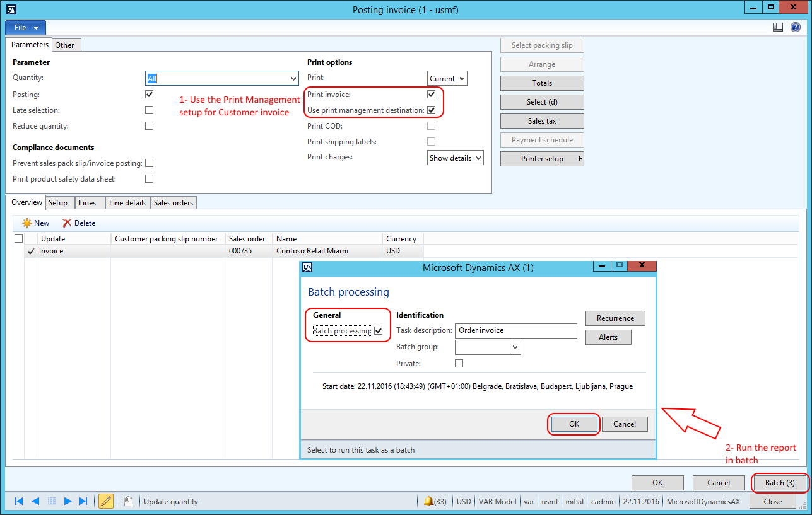Image resolution: width=812 pixels, height=515 pixels.
Task: Toggle the Posting checkbox
Action: pyautogui.click(x=149, y=95)
